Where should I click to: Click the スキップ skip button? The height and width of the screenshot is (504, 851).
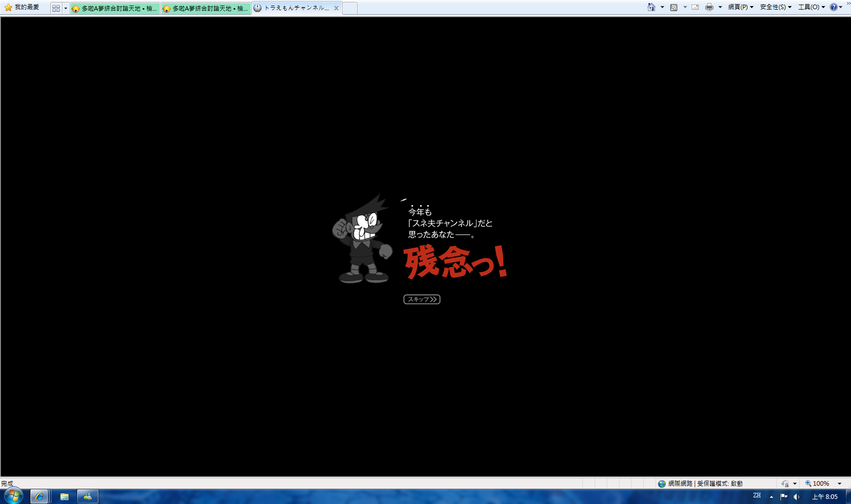point(421,299)
